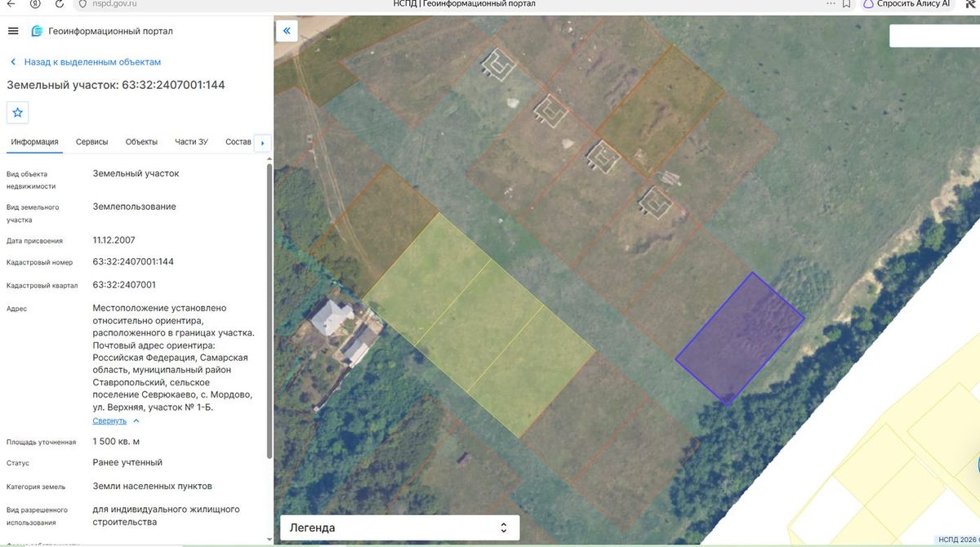Expand the Легенда dropdown
The height and width of the screenshot is (547, 980).
pos(400,527)
